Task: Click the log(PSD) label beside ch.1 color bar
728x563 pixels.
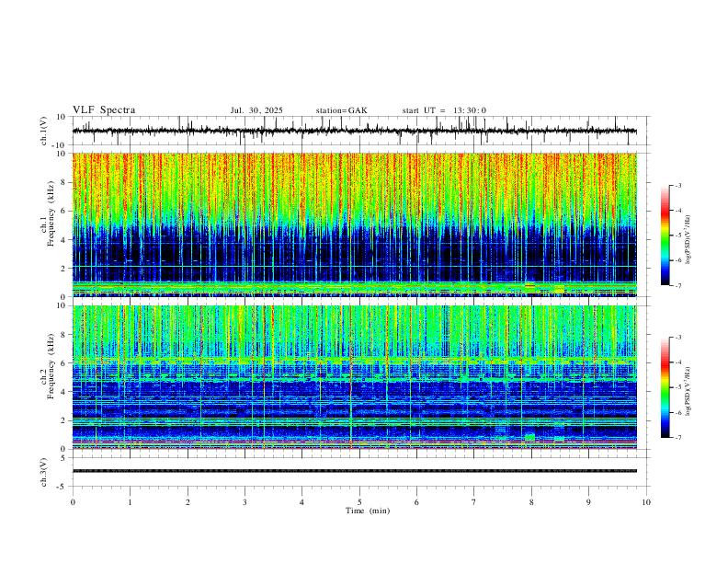Action: pyautogui.click(x=688, y=240)
